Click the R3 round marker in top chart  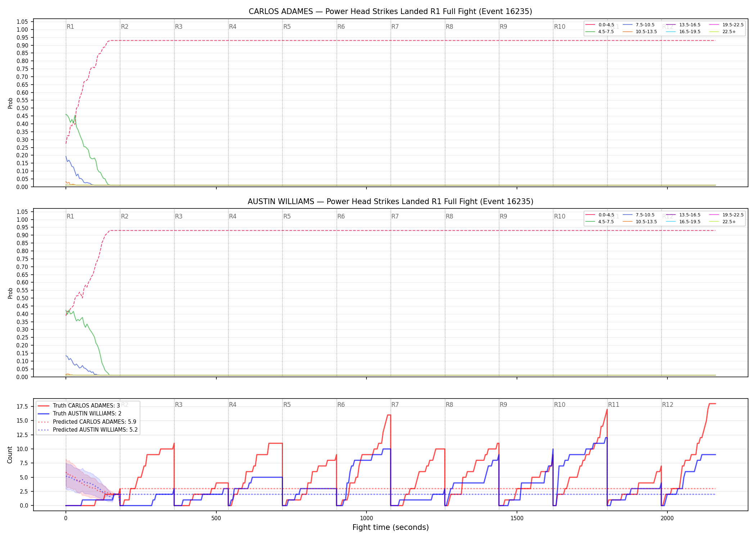(x=179, y=27)
